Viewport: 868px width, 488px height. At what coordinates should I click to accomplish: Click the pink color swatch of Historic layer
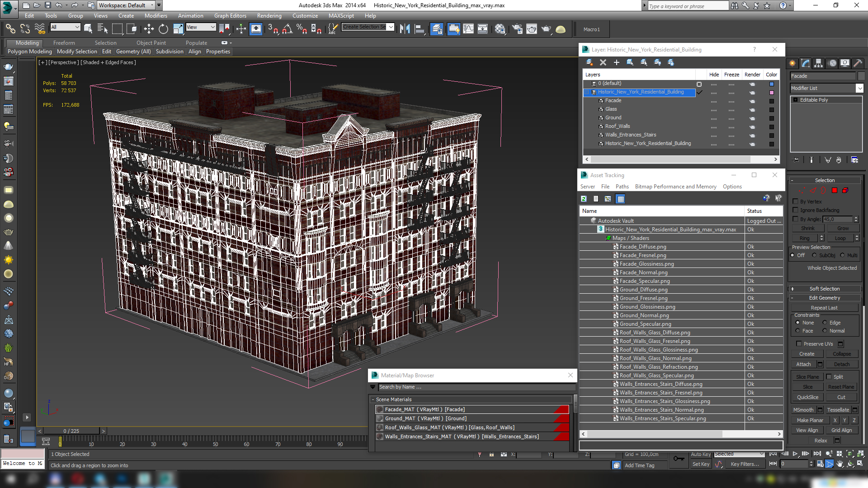click(772, 92)
